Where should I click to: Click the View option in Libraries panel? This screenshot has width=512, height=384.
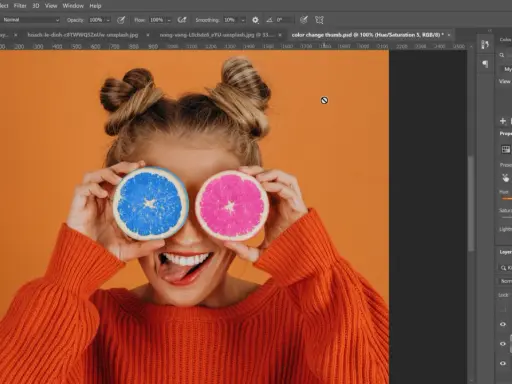point(504,81)
